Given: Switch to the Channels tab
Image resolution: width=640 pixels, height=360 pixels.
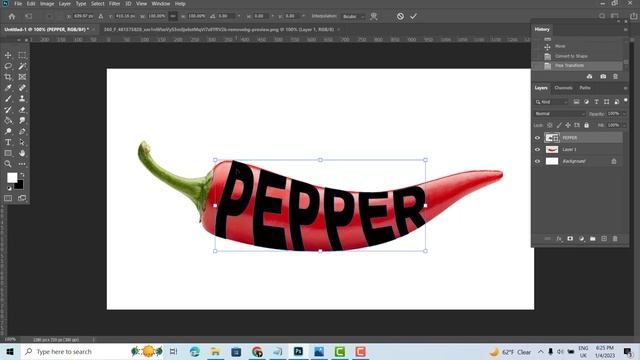Looking at the screenshot, I should pyautogui.click(x=563, y=88).
